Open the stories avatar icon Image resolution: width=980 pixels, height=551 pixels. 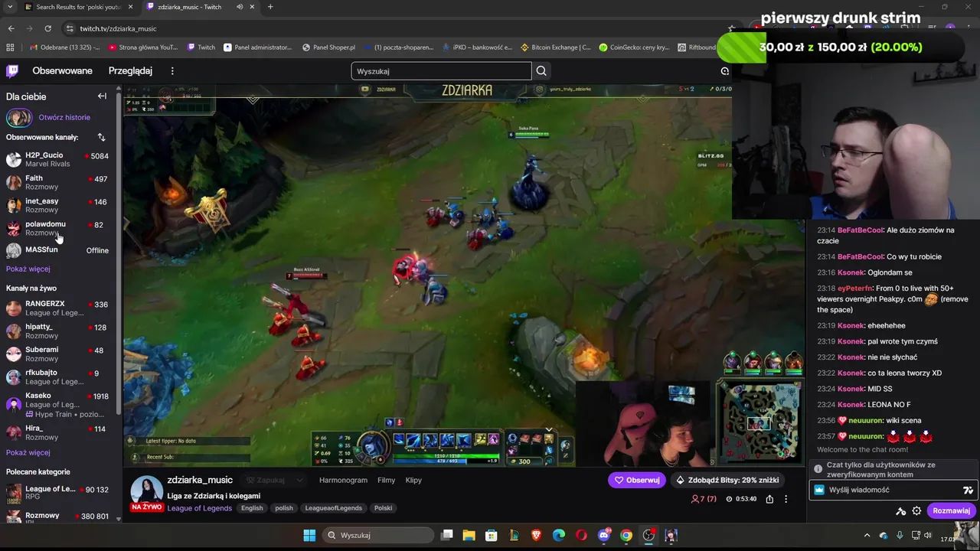pos(19,118)
